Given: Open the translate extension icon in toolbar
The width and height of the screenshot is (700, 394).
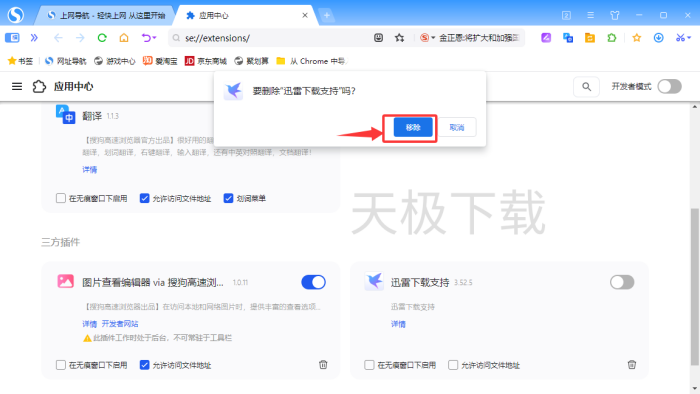Looking at the screenshot, I should 568,38.
